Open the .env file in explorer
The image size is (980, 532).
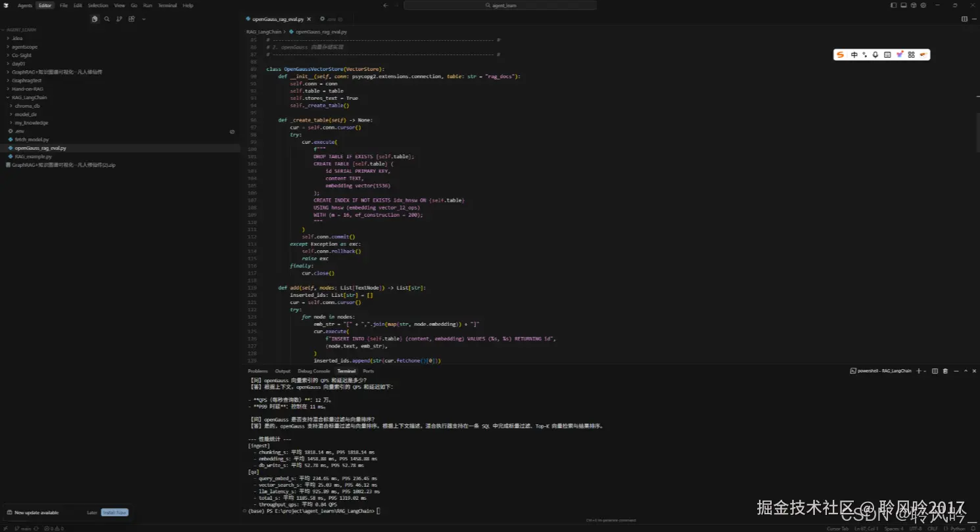point(19,131)
